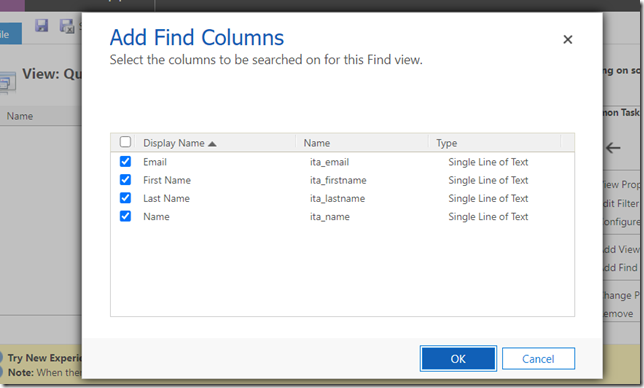This screenshot has height=388, width=644.
Task: Click the Add Find link in background pane
Action: (x=621, y=267)
